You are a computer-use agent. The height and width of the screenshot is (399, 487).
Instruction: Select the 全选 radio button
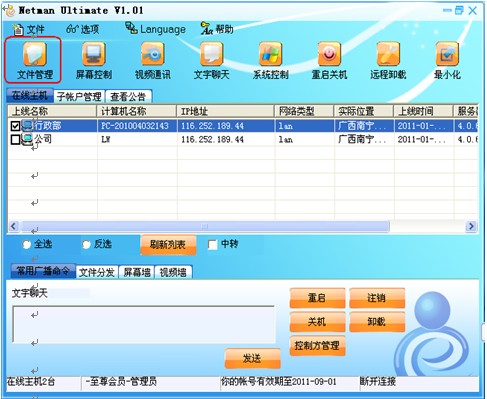27,244
